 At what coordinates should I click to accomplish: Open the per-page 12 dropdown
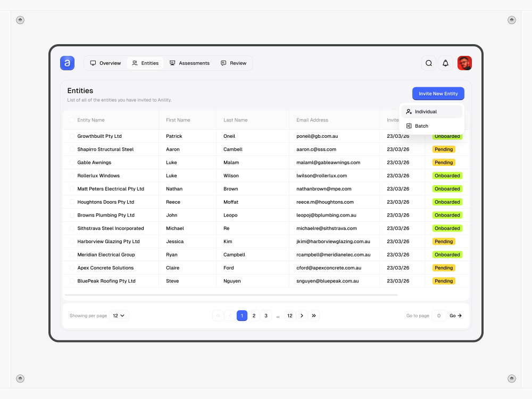[x=119, y=315]
